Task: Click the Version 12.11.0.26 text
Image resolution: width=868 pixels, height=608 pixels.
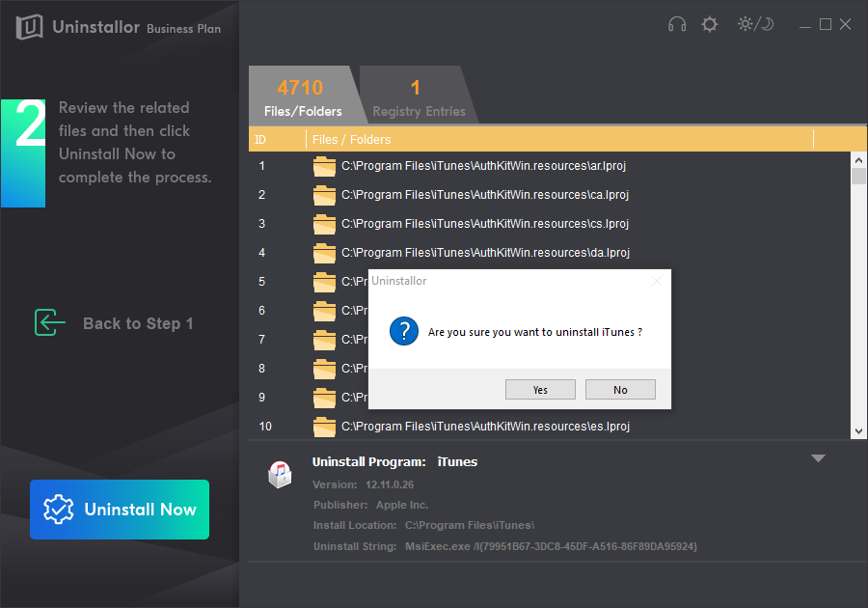Action: [x=364, y=484]
